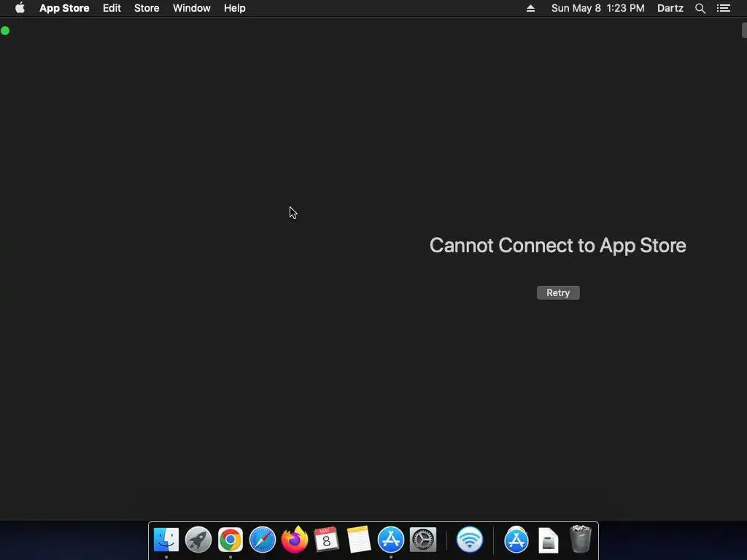Launch Safari from the Dock

263,540
